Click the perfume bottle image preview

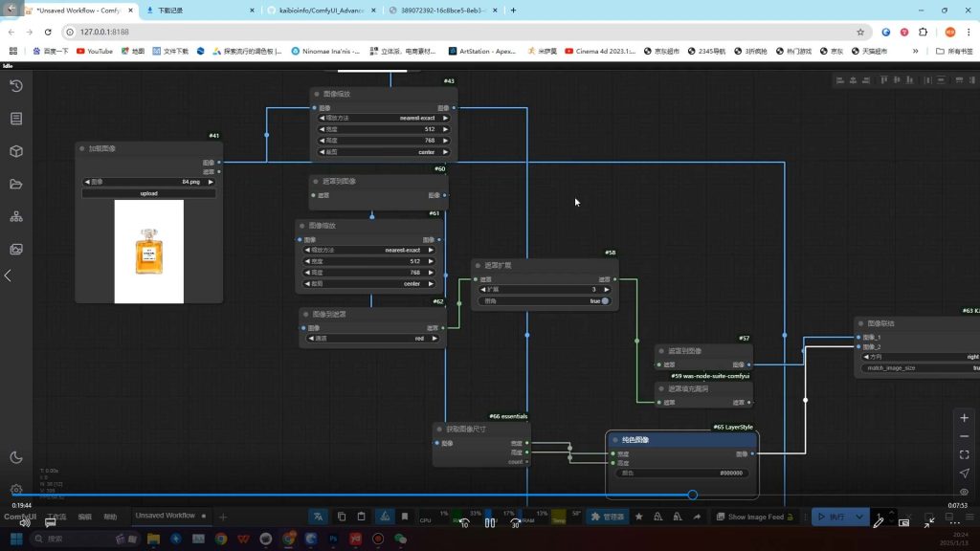[148, 252]
